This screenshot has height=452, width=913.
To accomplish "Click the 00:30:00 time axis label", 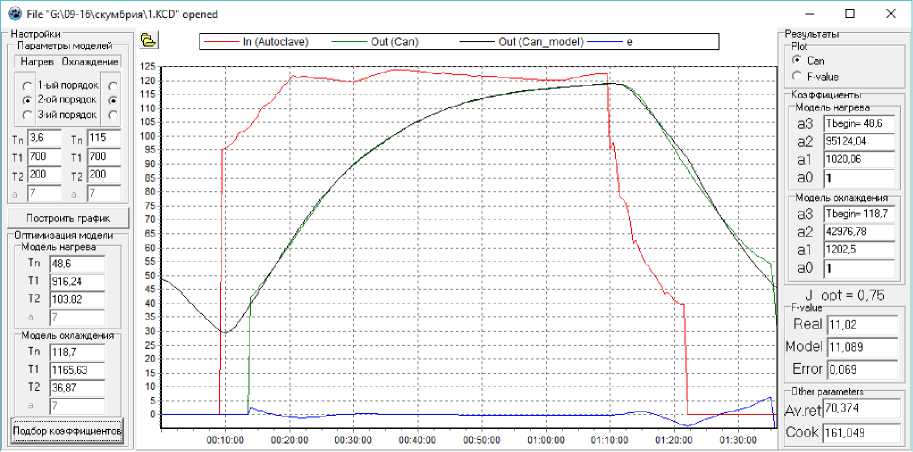I will [353, 438].
